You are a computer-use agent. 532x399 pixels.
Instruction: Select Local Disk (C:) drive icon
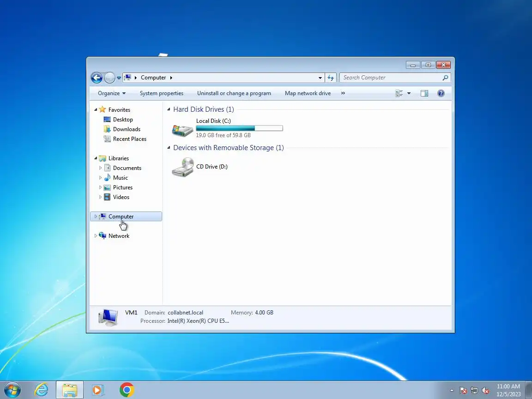(182, 130)
